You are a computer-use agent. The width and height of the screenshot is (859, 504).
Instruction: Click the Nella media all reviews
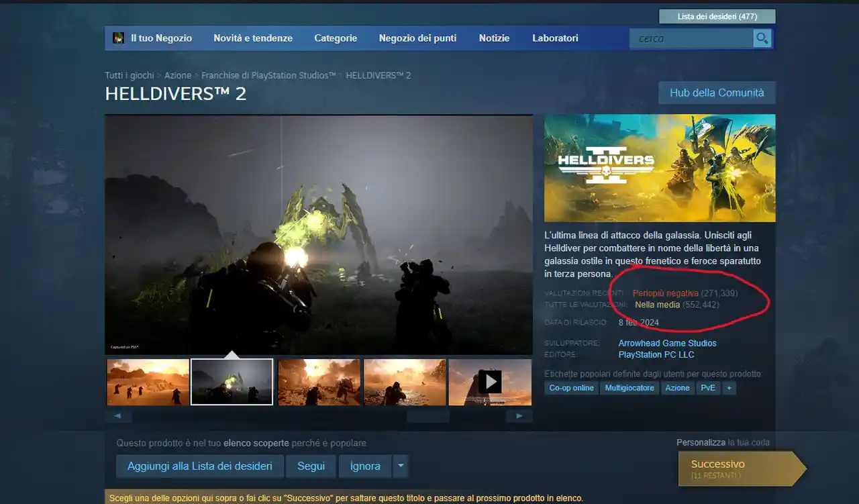(657, 305)
